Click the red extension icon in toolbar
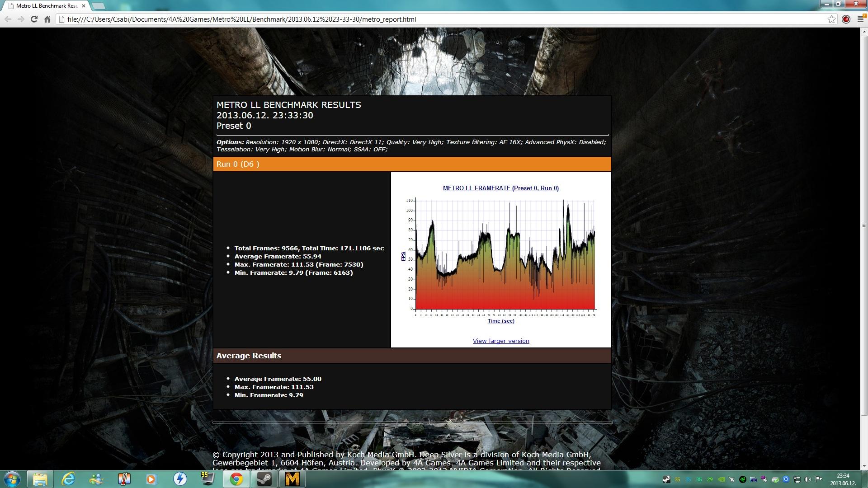This screenshot has height=488, width=868. tap(846, 19)
